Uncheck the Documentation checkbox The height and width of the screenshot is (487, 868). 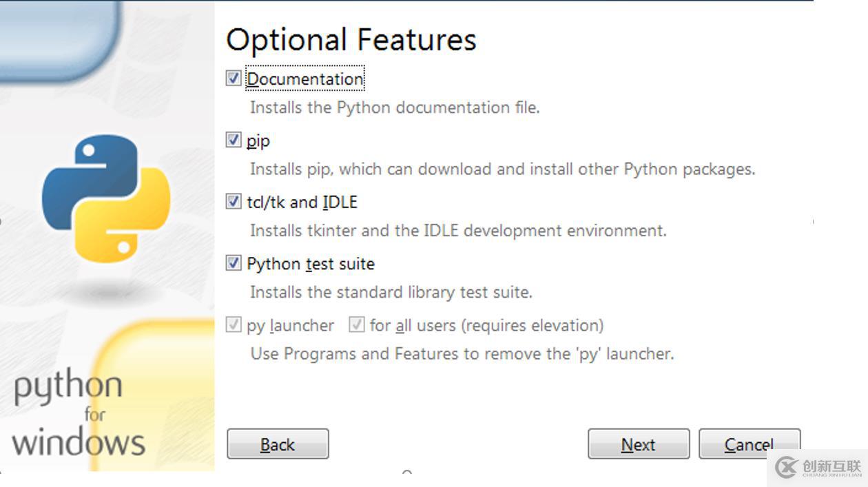tap(234, 79)
